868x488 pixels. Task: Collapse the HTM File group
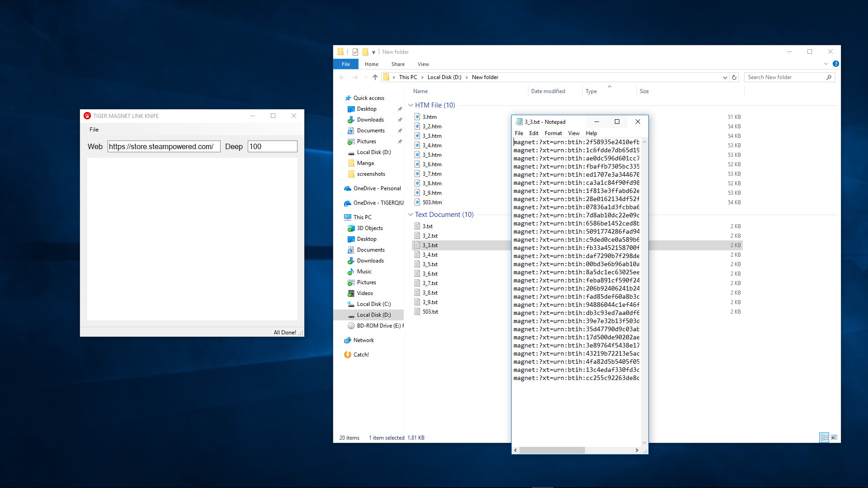coord(410,105)
